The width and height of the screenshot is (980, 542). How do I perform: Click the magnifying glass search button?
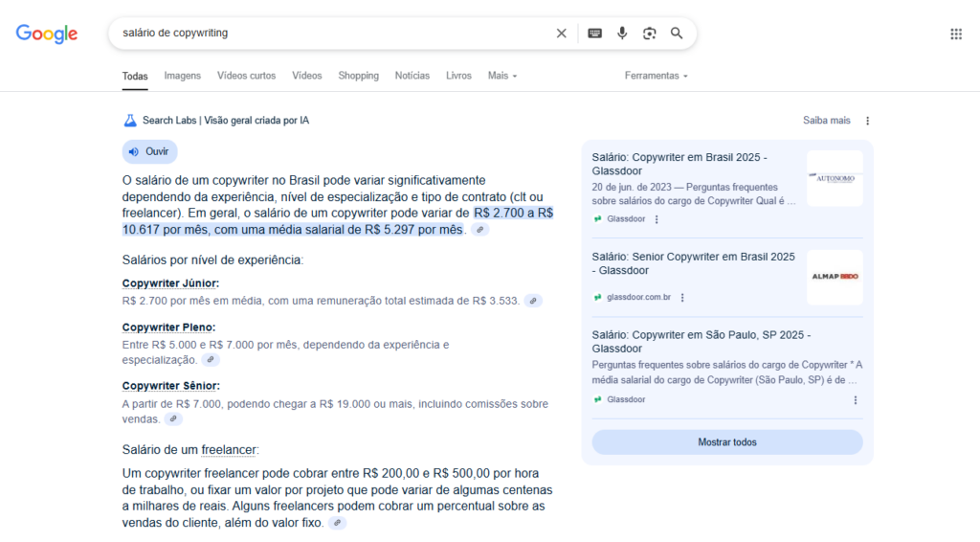(x=677, y=34)
